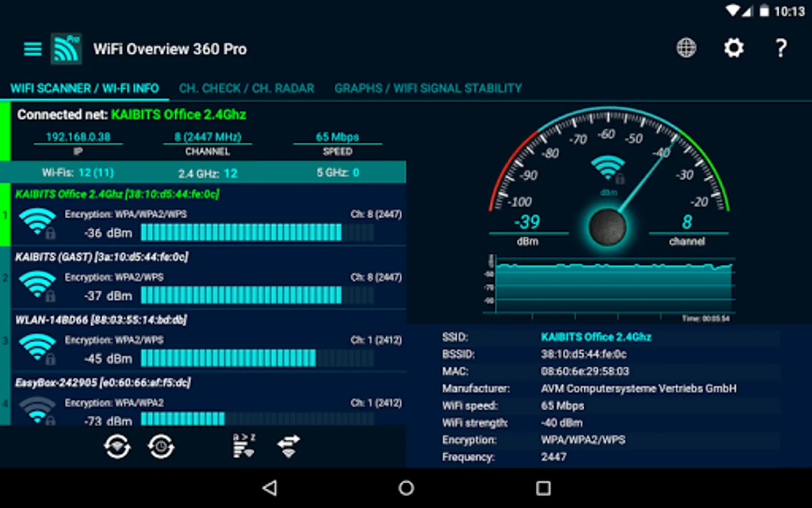Toggle timed auto-refresh clock icon
Image resolution: width=812 pixels, height=508 pixels.
tap(161, 447)
